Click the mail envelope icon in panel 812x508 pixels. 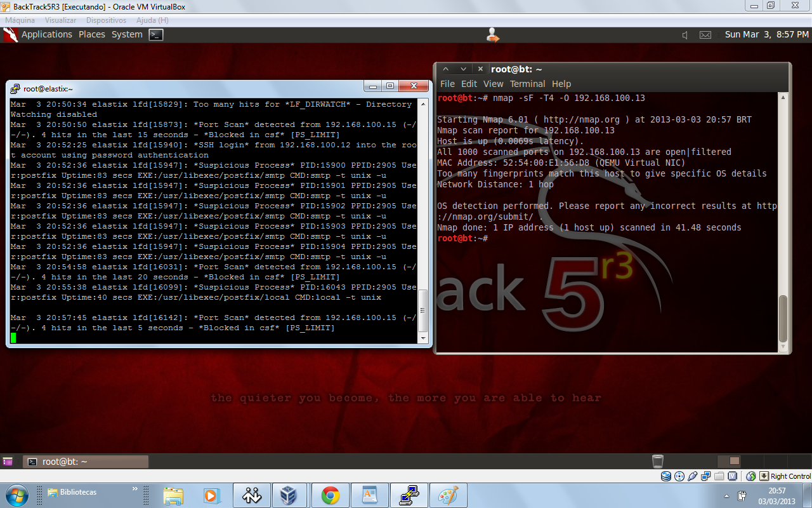tap(705, 35)
